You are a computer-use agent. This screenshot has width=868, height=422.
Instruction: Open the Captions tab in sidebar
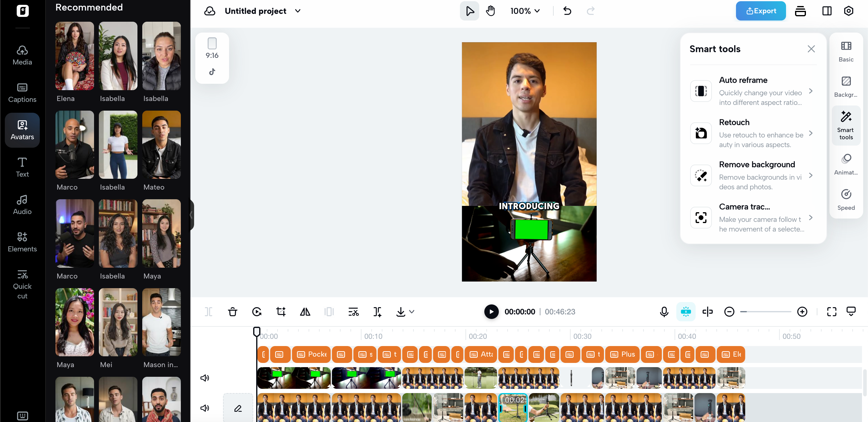point(22,93)
